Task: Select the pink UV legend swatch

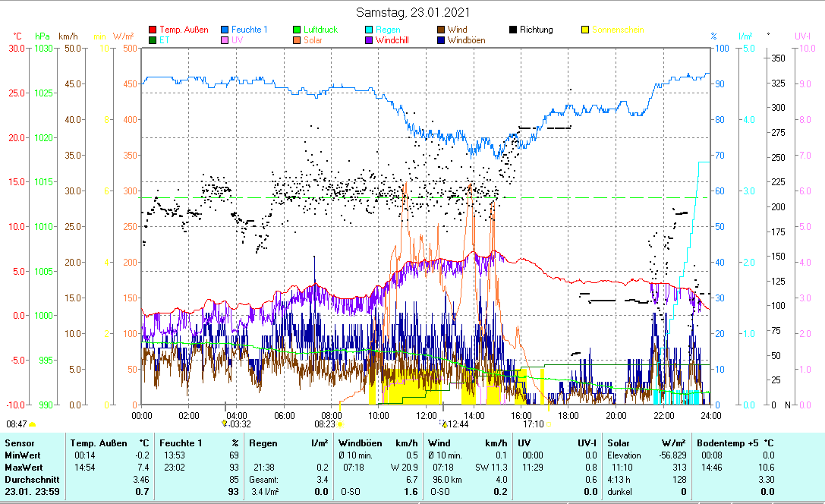Action: click(x=225, y=40)
